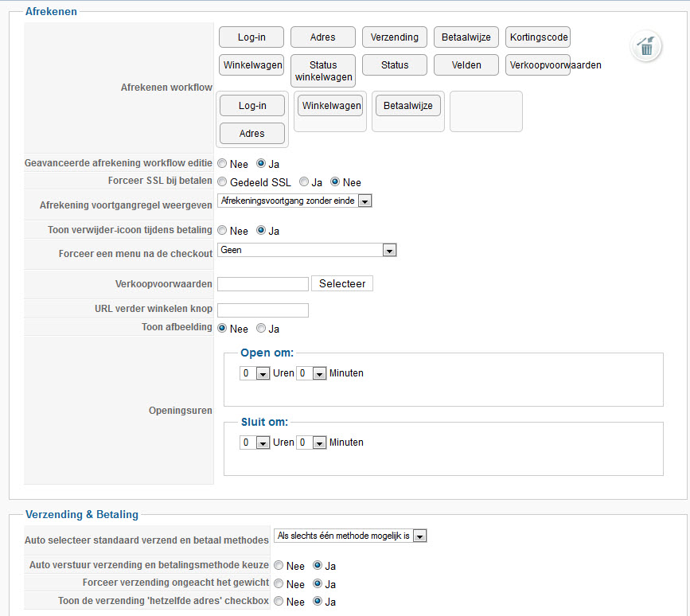Select the Verzending workflow block
690x616 pixels.
click(x=395, y=37)
